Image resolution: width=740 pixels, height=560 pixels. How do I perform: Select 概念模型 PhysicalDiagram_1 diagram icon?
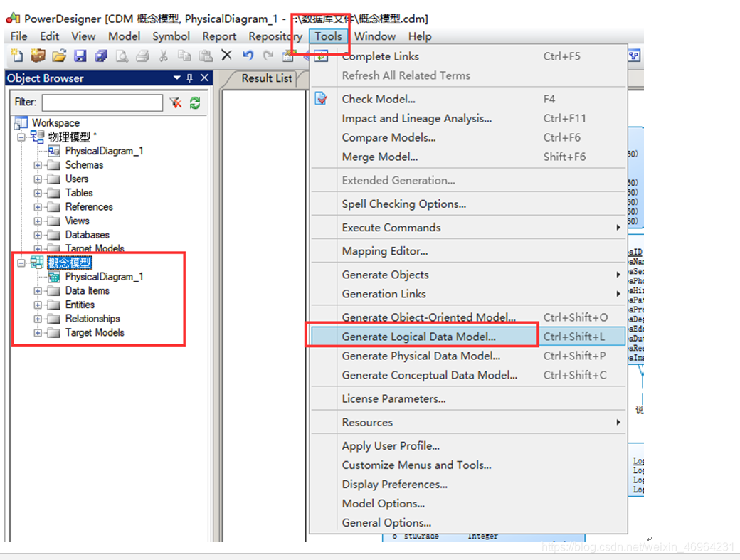(54, 277)
